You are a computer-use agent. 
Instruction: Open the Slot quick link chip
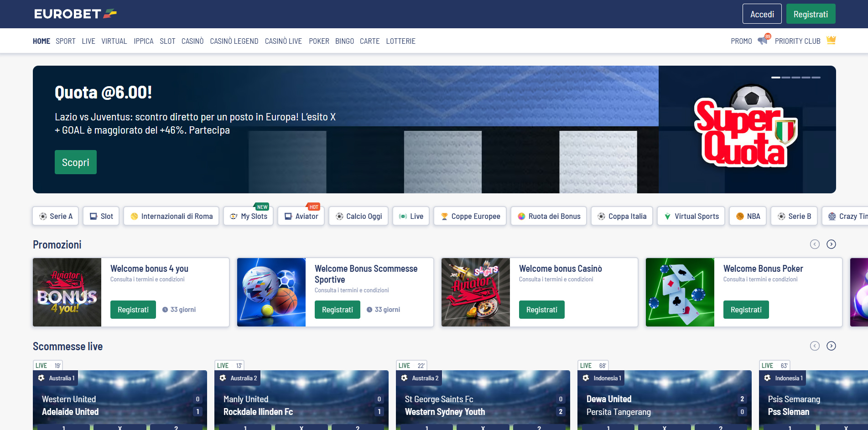pyautogui.click(x=101, y=216)
